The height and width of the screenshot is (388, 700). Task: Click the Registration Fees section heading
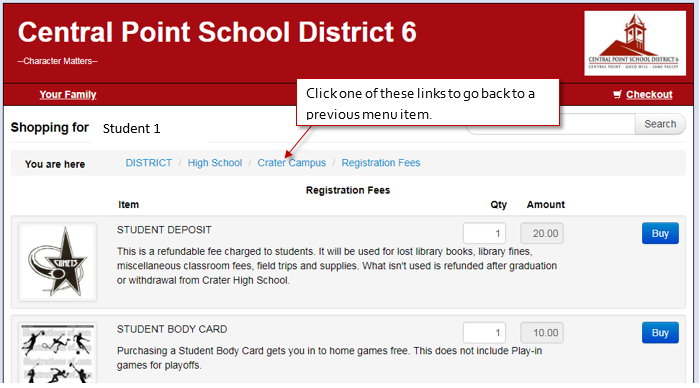click(348, 190)
